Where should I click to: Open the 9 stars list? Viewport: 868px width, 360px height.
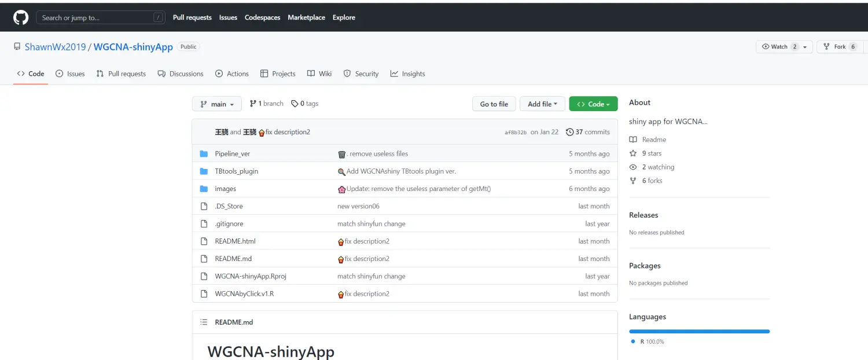[x=651, y=153]
